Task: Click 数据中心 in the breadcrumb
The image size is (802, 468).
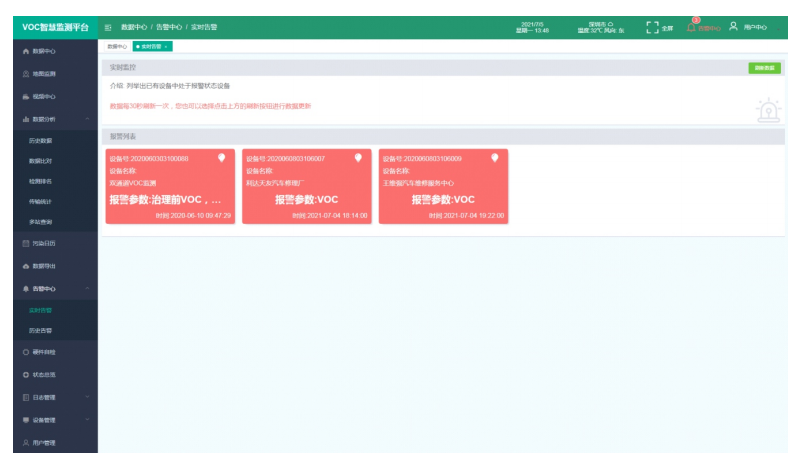Action: pyautogui.click(x=134, y=27)
